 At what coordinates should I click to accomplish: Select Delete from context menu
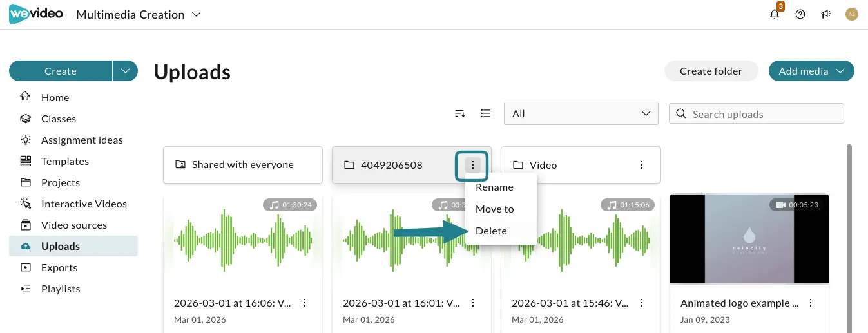tap(501, 231)
